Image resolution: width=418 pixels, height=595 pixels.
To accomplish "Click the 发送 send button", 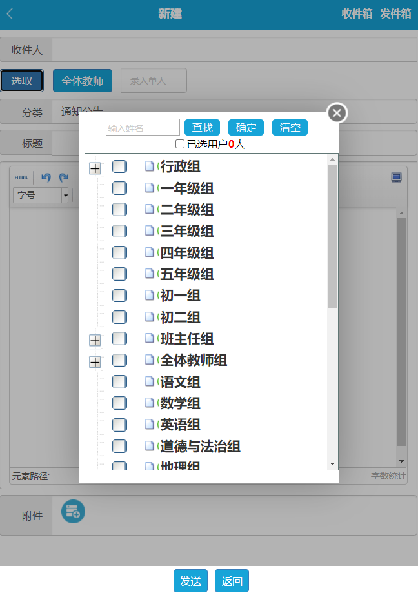I will pos(191,581).
